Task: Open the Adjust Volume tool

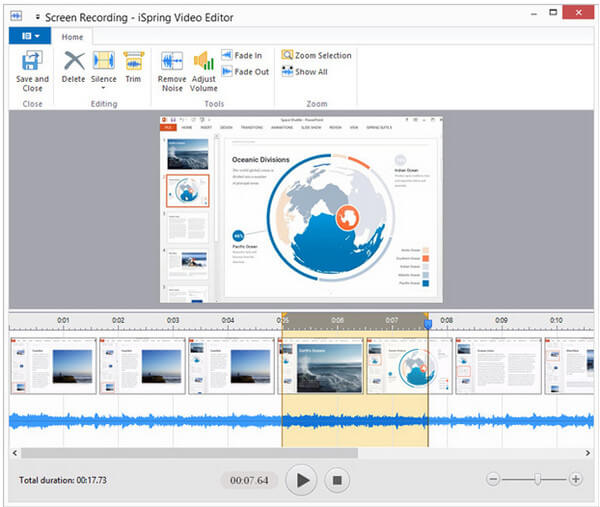Action: pos(204,72)
